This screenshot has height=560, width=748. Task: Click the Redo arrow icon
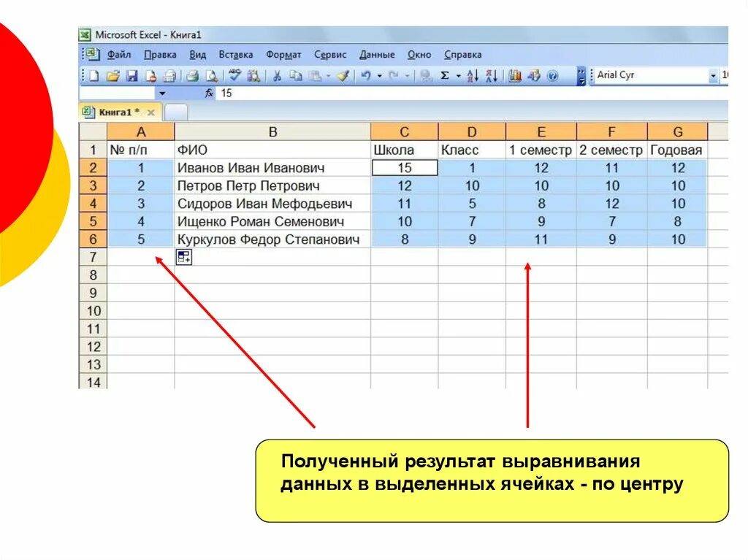(394, 75)
